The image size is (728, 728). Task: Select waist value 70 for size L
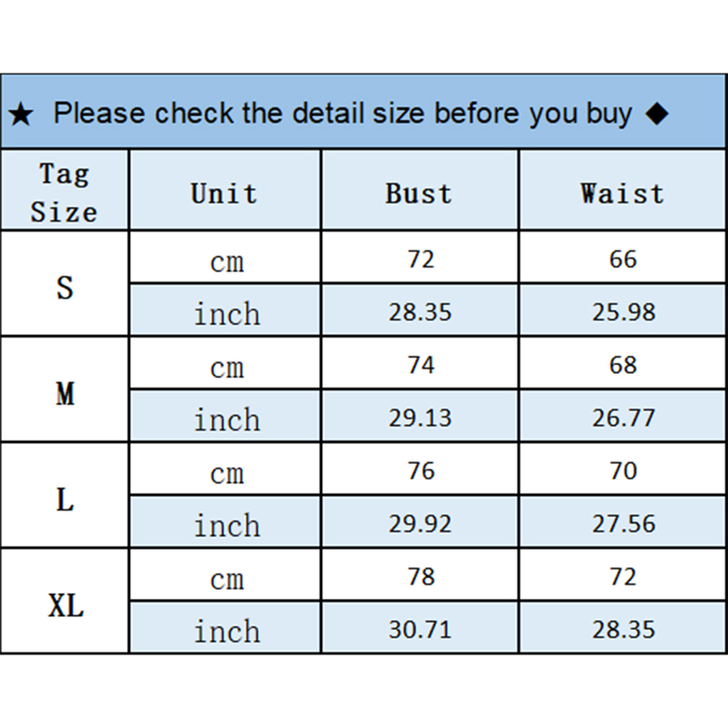[623, 471]
